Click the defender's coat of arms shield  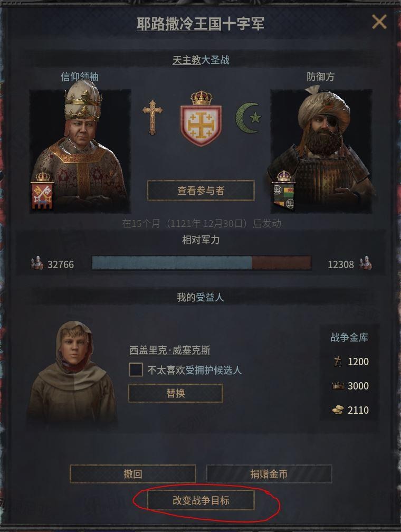click(284, 191)
